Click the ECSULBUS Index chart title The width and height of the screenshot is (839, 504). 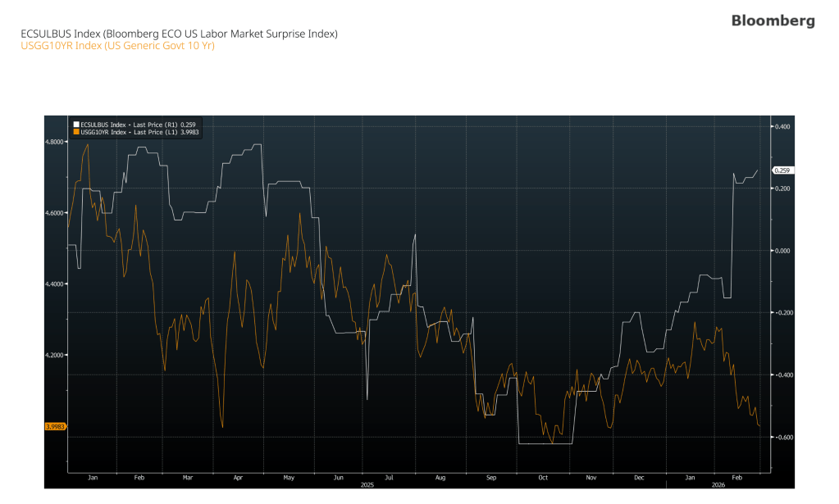[x=179, y=34]
